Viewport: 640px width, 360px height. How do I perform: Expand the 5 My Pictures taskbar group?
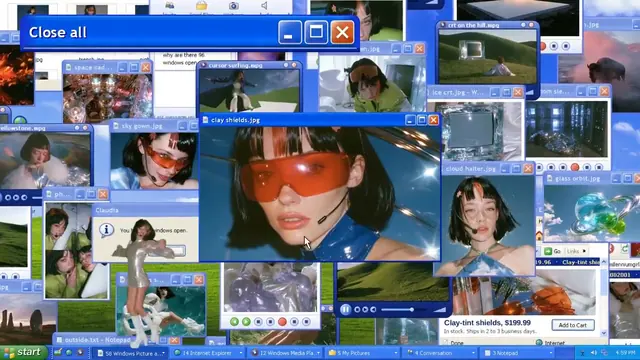pyautogui.click(x=362, y=353)
